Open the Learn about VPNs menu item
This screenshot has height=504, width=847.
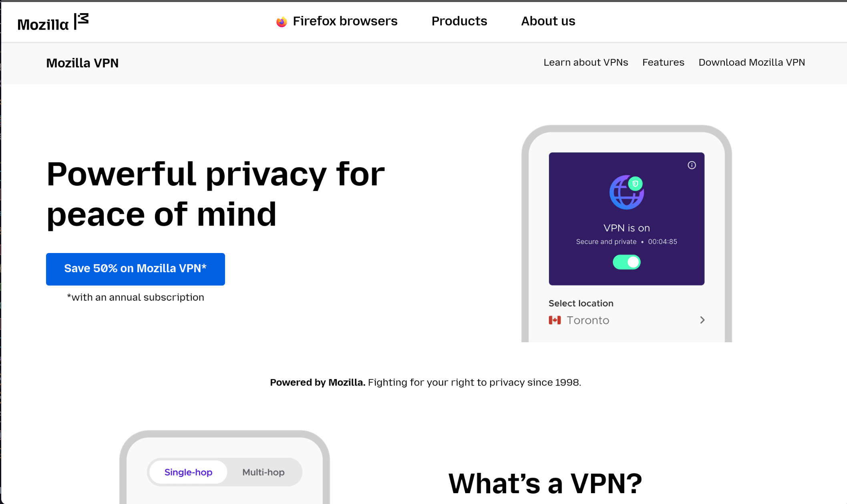[x=585, y=62]
